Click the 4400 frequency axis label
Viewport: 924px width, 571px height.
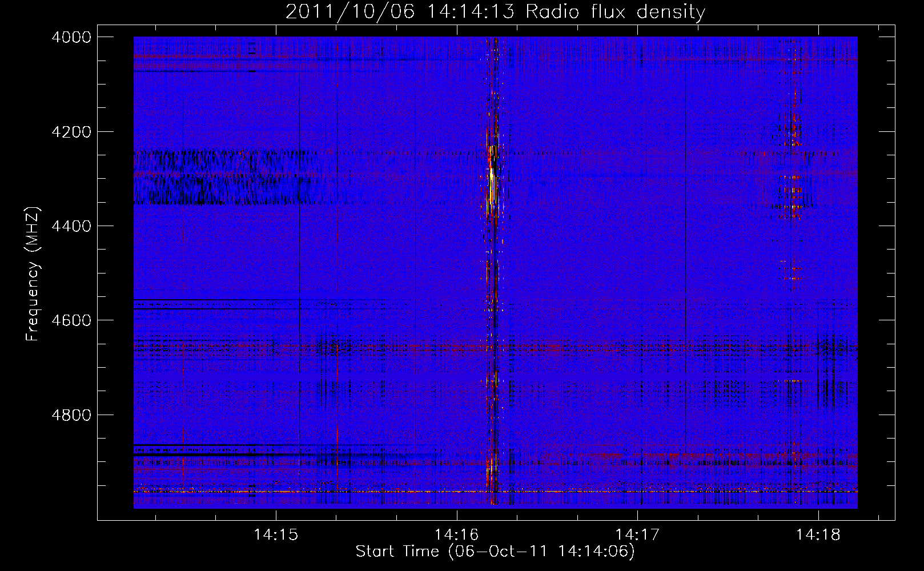(x=71, y=226)
